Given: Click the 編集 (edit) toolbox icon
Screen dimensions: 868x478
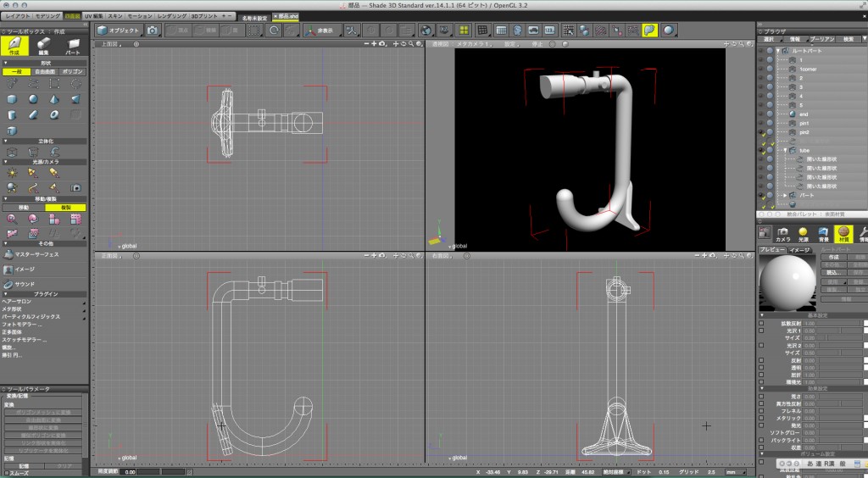Looking at the screenshot, I should pos(44,46).
